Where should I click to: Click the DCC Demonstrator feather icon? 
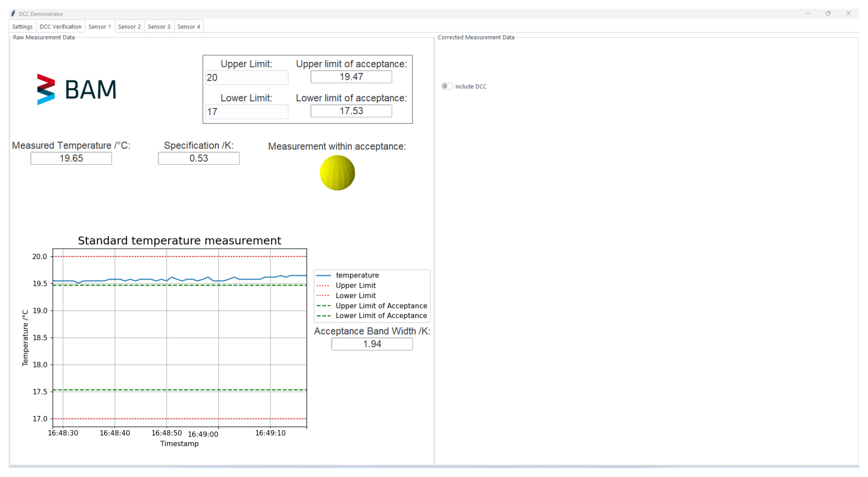click(13, 14)
